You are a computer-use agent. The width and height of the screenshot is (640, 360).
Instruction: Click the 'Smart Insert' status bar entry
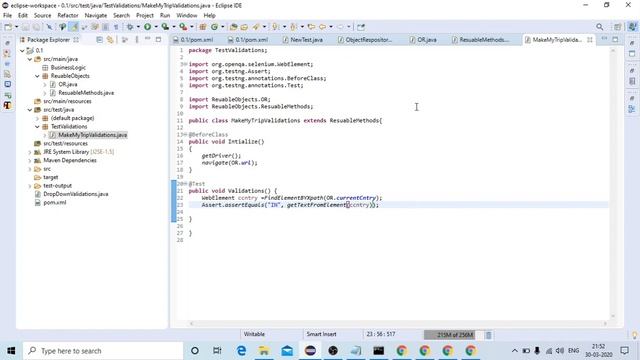click(322, 334)
